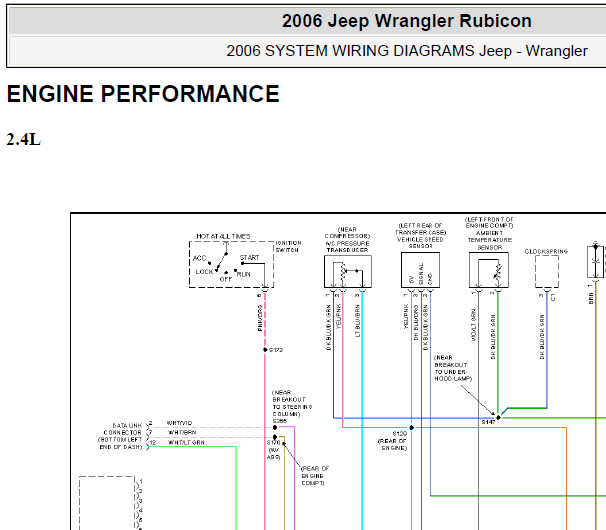This screenshot has width=606, height=530.
Task: Click the "(NEAR COMPRESSOR)" location note
Action: (x=347, y=233)
